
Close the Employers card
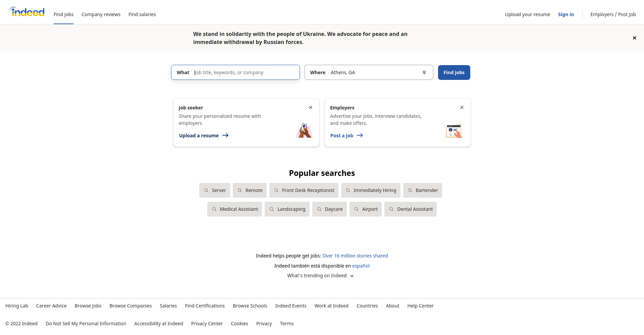462,107
